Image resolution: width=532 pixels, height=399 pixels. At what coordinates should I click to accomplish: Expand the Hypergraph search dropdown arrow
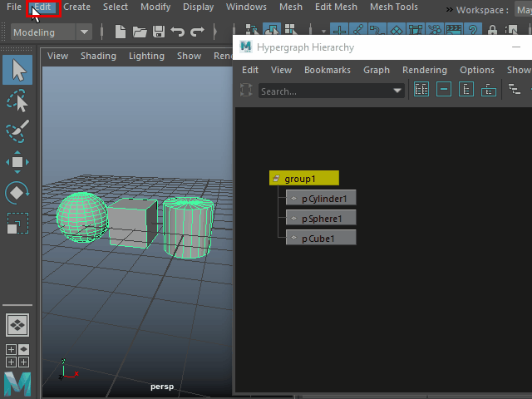pyautogui.click(x=397, y=91)
